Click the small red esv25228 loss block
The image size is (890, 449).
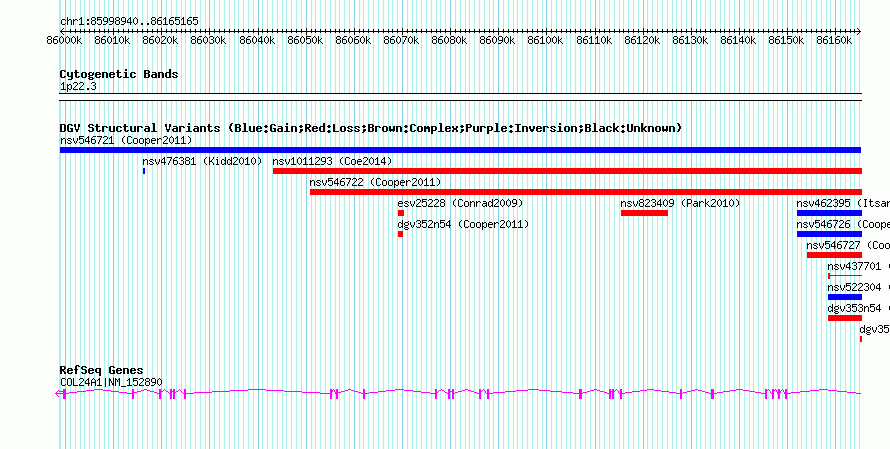(401, 213)
